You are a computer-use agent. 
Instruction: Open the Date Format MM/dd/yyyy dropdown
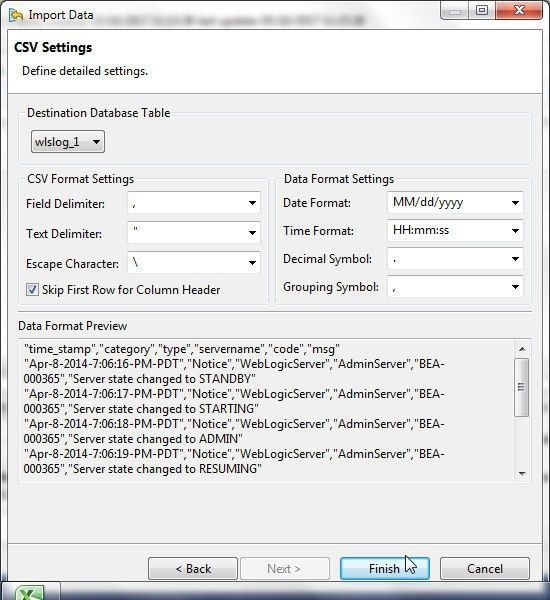point(455,202)
